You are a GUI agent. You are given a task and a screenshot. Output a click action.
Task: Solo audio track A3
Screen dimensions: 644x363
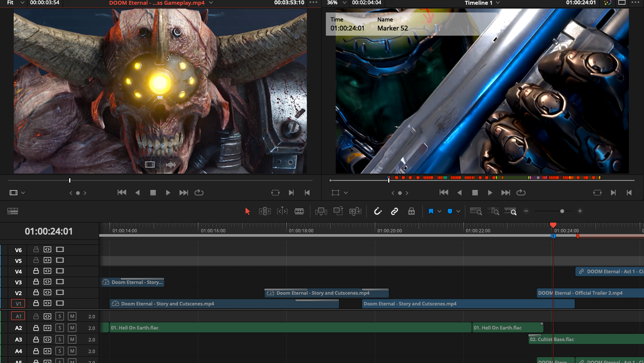[60, 339]
